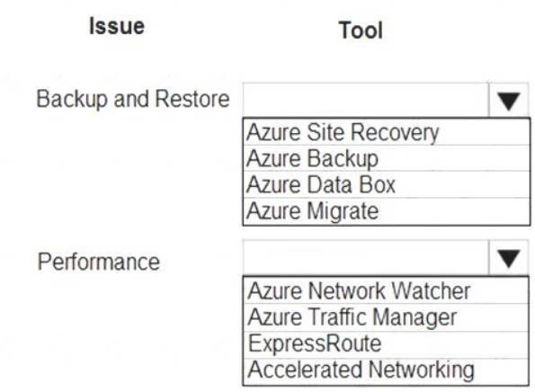535x392 pixels.
Task: Click the Performance issue label
Action: (x=99, y=262)
